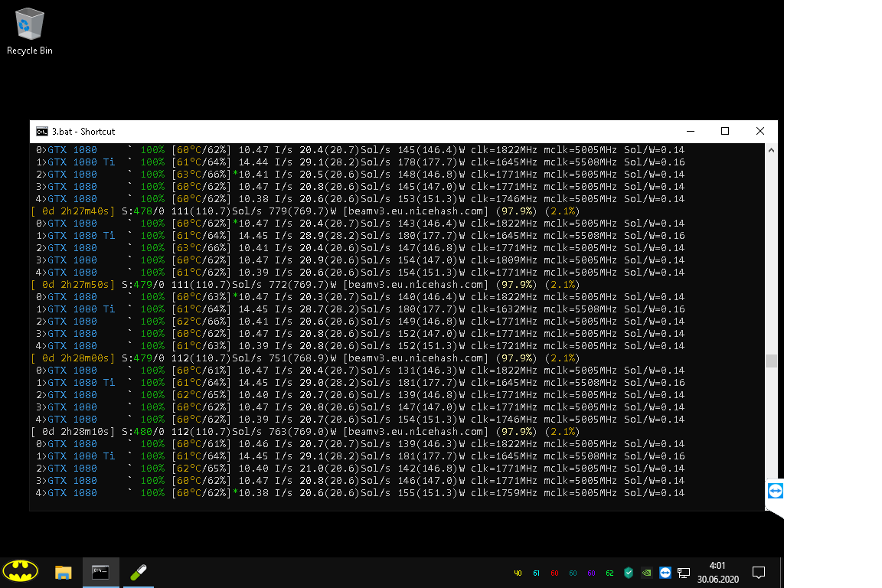The width and height of the screenshot is (882, 588).
Task: Open the NVIDIA tray icon
Action: tap(647, 573)
